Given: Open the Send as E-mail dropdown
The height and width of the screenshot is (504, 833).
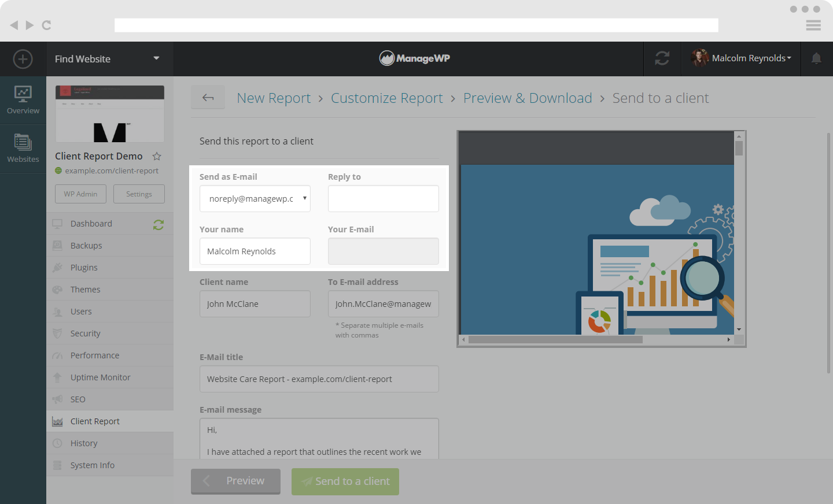Looking at the screenshot, I should coord(255,198).
